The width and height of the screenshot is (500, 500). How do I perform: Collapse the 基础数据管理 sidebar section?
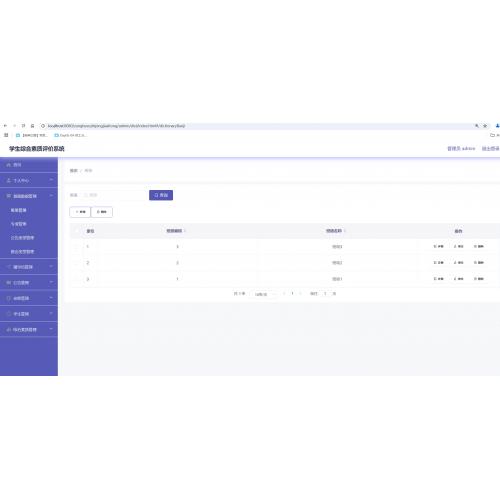click(x=29, y=196)
